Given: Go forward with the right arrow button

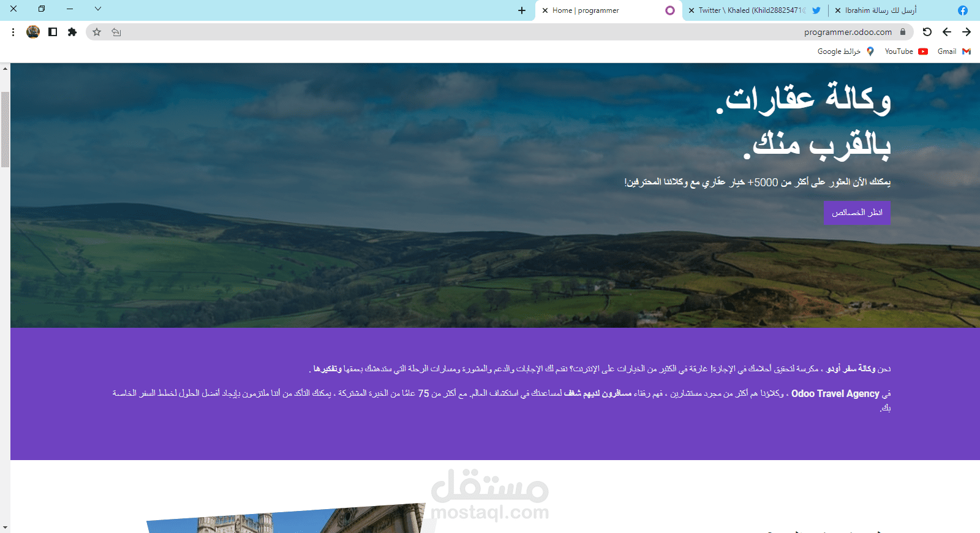Looking at the screenshot, I should coord(967,32).
